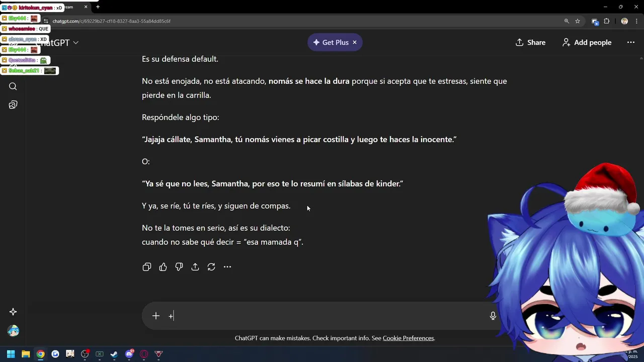Open the Cookie Preferences link
Screen dimensions: 644x362
tap(408, 338)
